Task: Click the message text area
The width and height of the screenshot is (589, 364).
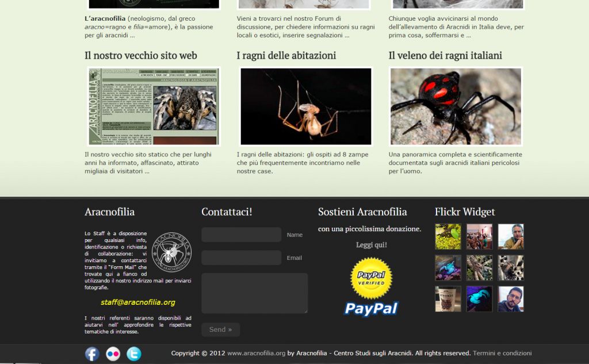Action: [x=254, y=293]
